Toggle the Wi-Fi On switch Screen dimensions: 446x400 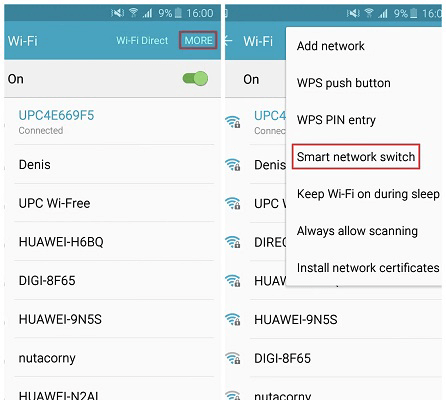click(195, 79)
